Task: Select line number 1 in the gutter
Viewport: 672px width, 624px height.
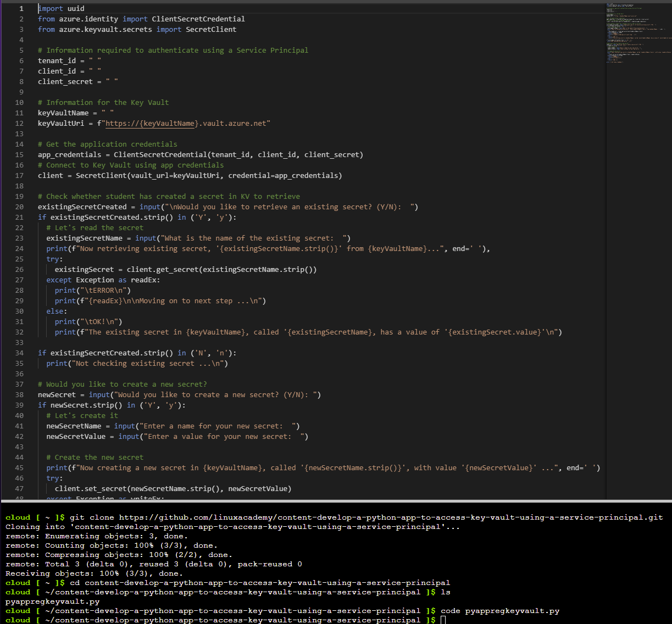Action: click(x=20, y=8)
